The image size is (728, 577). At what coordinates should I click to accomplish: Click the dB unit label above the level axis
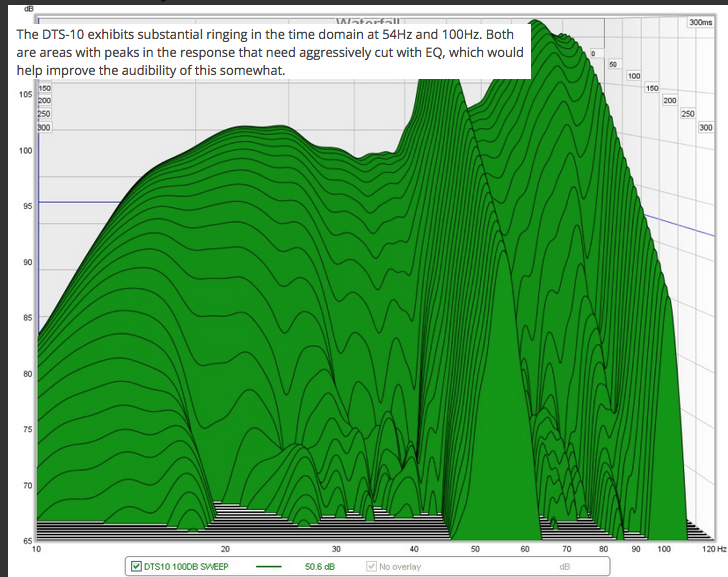click(x=28, y=9)
